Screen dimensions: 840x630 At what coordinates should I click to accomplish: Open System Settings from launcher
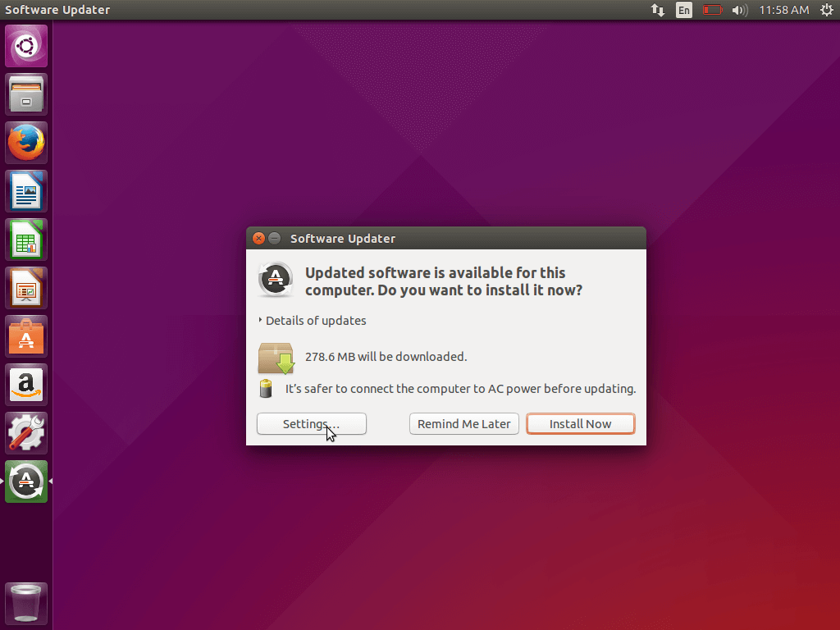coord(26,433)
